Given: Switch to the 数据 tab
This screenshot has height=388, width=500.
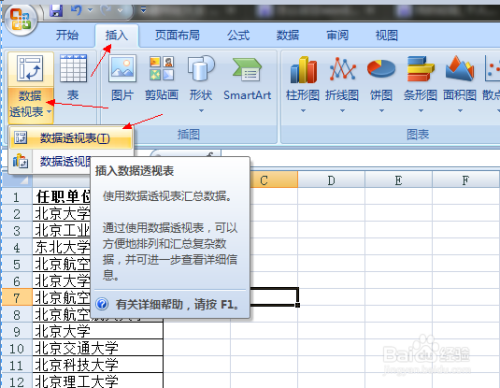Looking at the screenshot, I should pos(288,35).
